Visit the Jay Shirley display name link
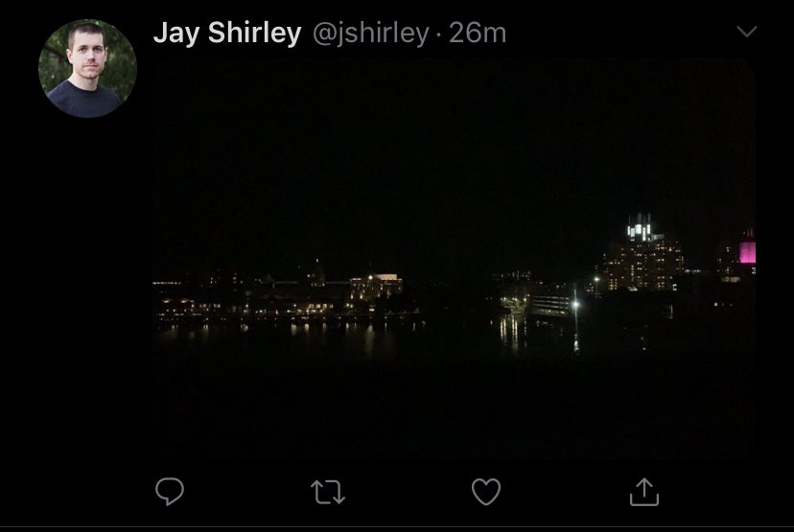This screenshot has width=794, height=532. tap(227, 33)
